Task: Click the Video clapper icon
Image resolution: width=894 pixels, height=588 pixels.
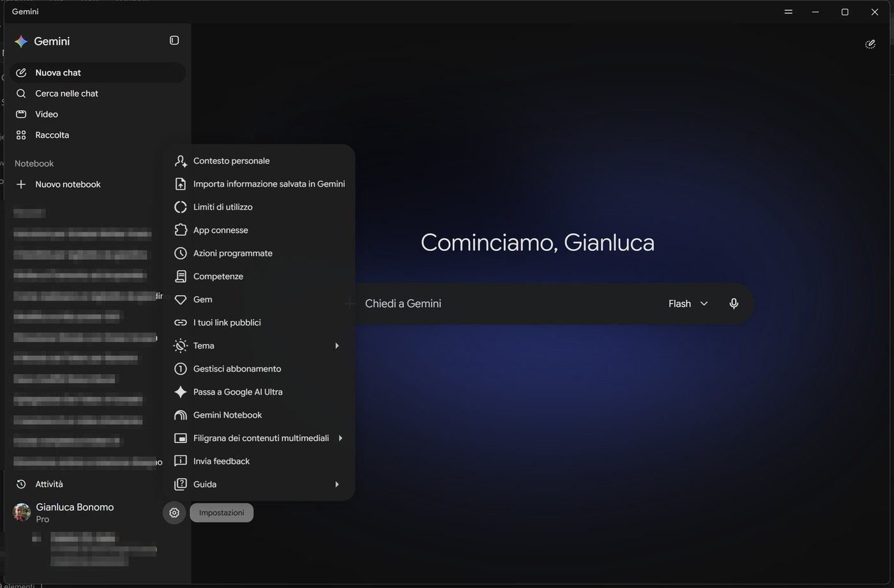Action: [21, 114]
